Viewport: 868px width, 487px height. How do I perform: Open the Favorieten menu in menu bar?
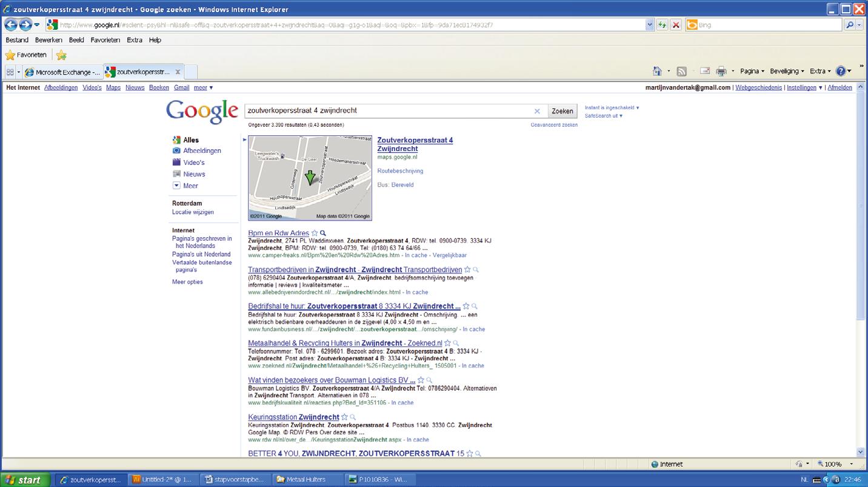pyautogui.click(x=105, y=40)
